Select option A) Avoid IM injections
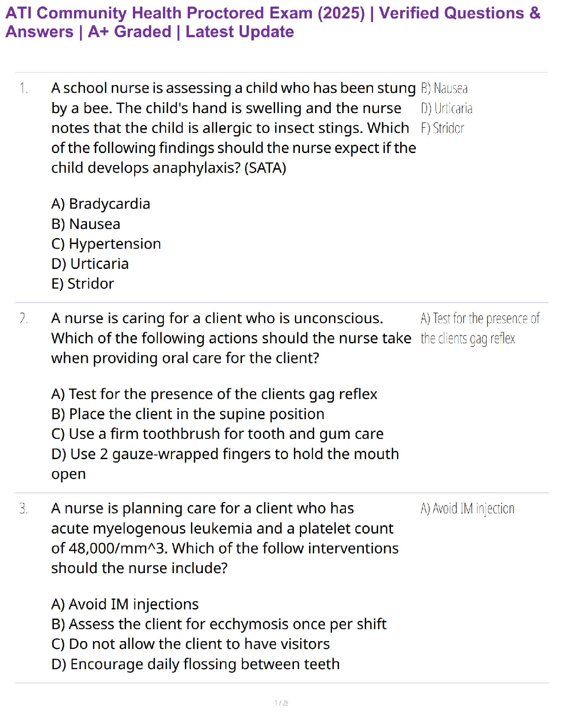The width and height of the screenshot is (563, 728). (125, 604)
